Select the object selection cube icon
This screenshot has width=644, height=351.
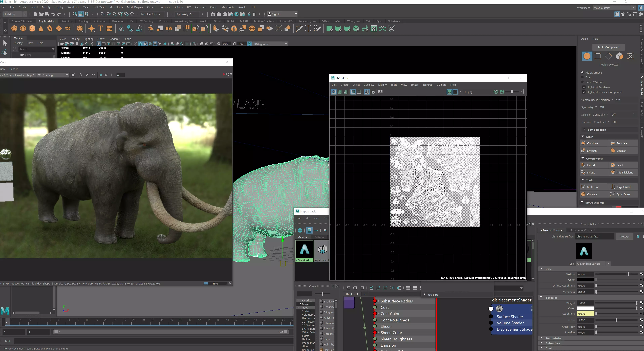pyautogui.click(x=587, y=56)
